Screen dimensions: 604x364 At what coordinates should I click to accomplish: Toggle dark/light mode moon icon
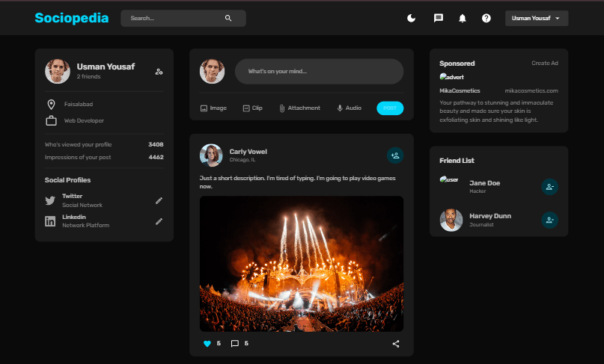coord(411,18)
